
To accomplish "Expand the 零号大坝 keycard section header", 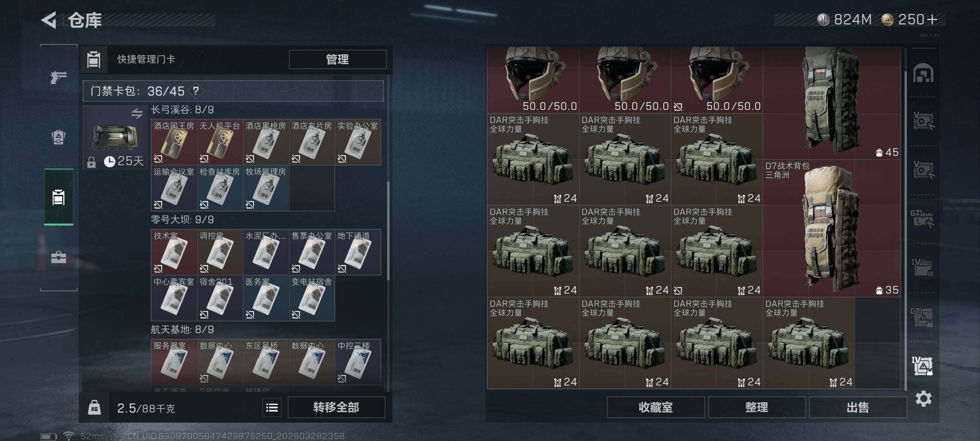I will coord(182,220).
